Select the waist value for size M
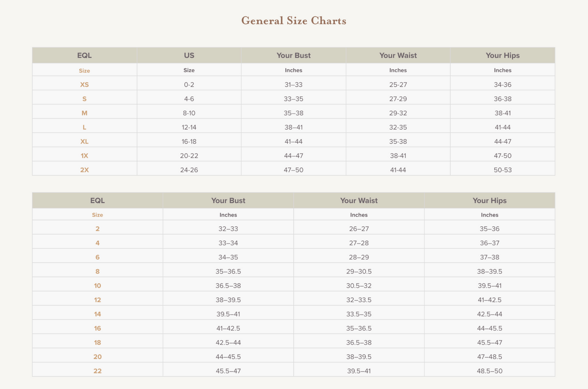The height and width of the screenshot is (389, 588). coord(398,113)
